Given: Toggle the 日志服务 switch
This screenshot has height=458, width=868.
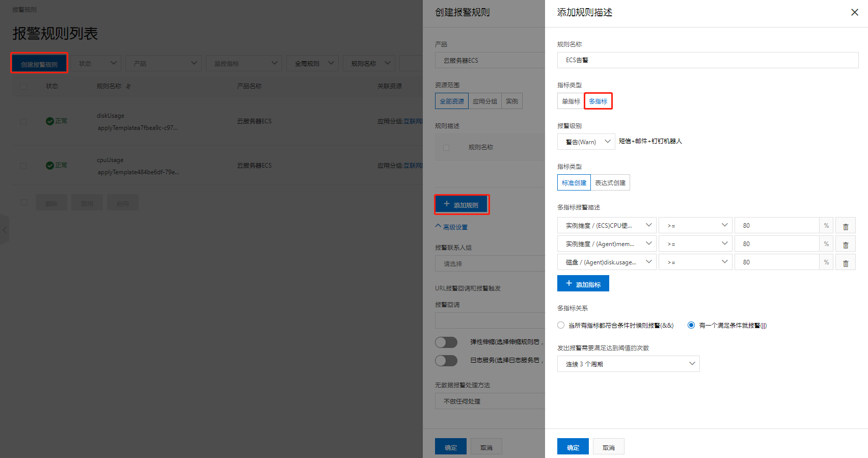Looking at the screenshot, I should [x=446, y=360].
